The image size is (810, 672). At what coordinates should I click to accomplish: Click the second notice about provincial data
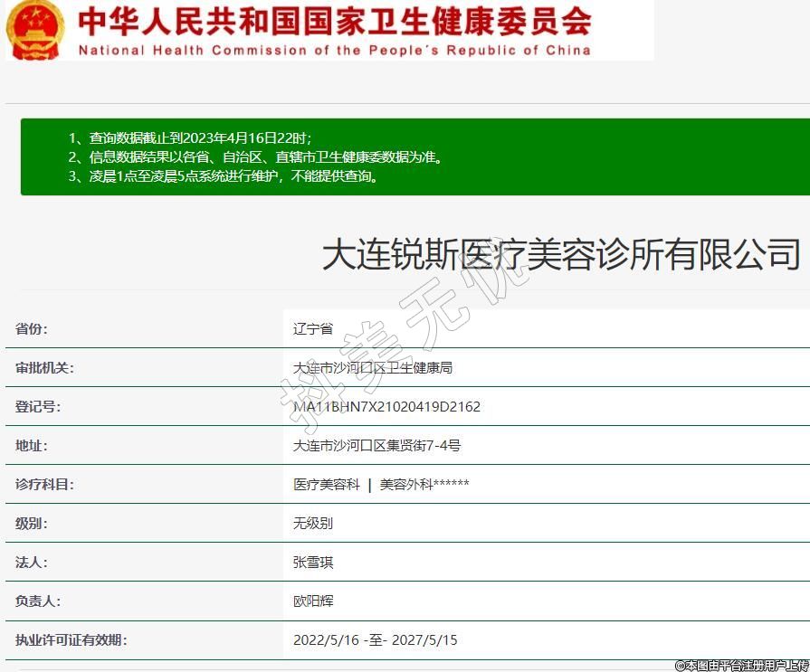[x=255, y=157]
